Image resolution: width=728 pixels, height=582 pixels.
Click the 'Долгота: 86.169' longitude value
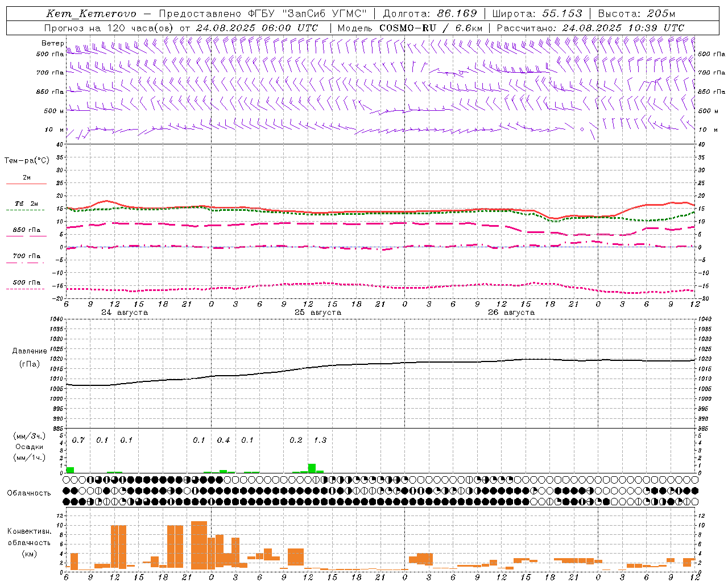pyautogui.click(x=430, y=14)
